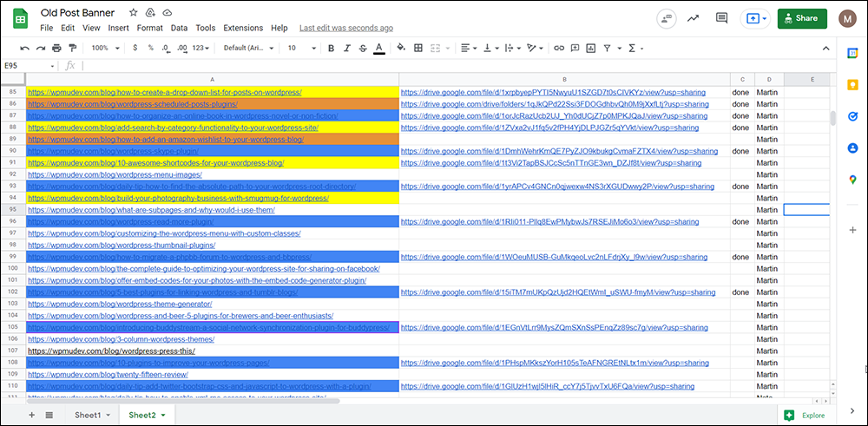Open Google Calendar side panel icon
Image resolution: width=868 pixels, height=426 pixels.
852,53
